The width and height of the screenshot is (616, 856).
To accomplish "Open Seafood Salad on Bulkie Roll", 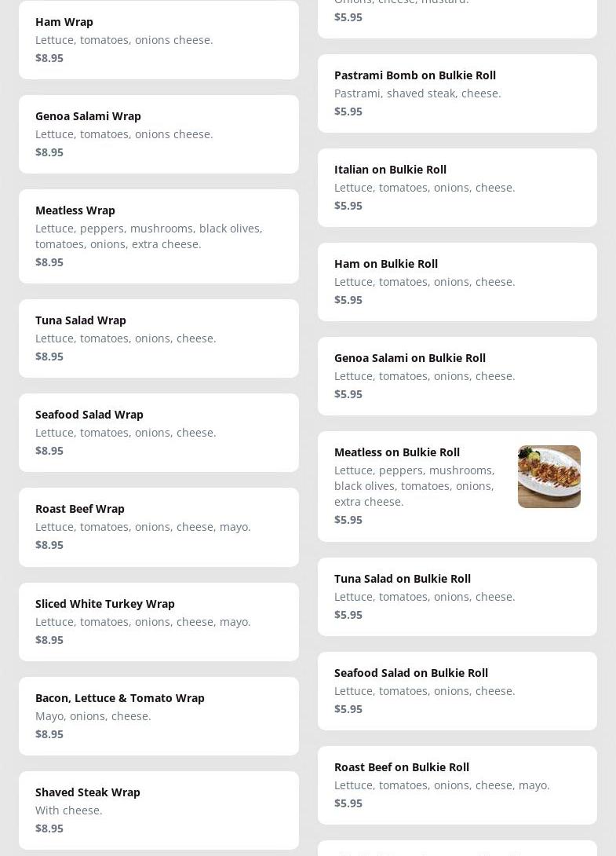I will pyautogui.click(x=457, y=690).
